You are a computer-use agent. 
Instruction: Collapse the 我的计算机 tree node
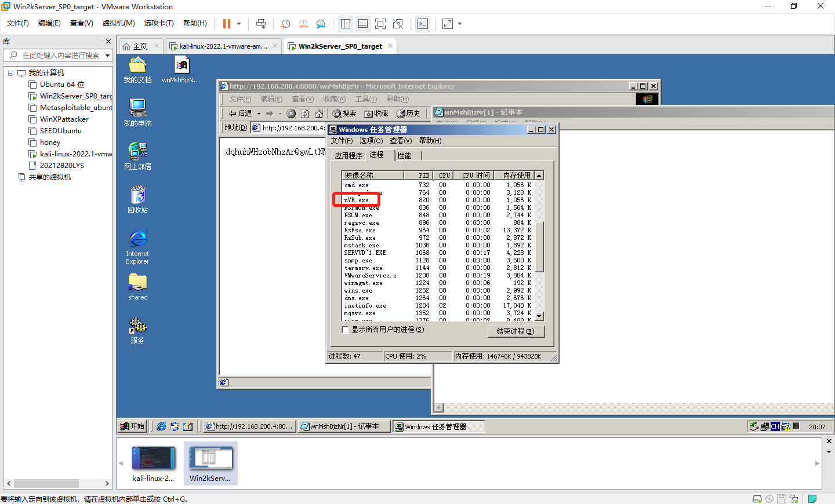(x=10, y=73)
